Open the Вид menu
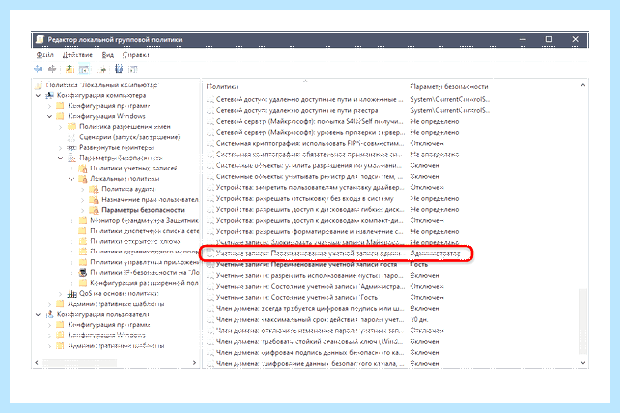620x413 pixels. (x=108, y=55)
